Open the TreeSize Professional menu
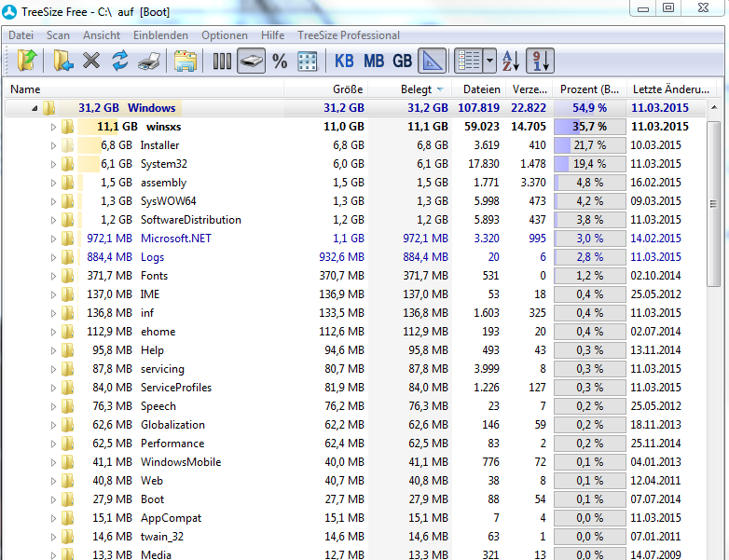Viewport: 729px width, 560px height. [x=349, y=35]
